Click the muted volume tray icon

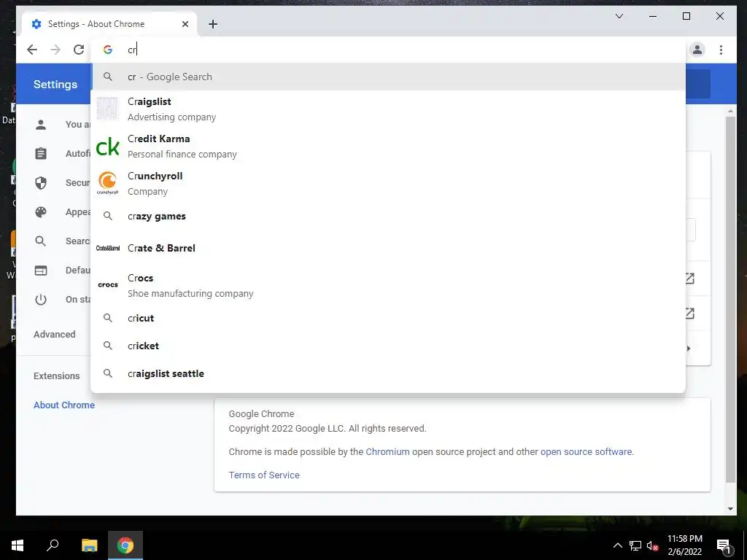(653, 545)
